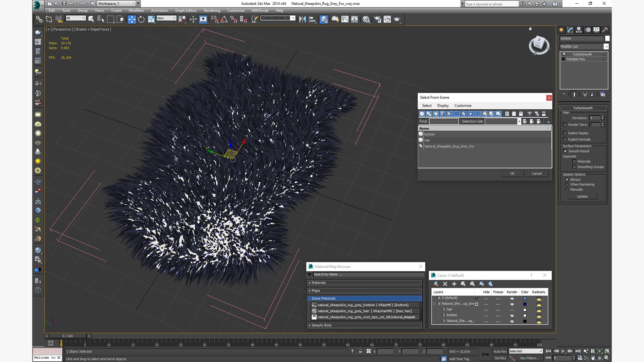Open the Hierarchy command panel tab
Viewport: 644px width, 362px height.
(x=579, y=30)
